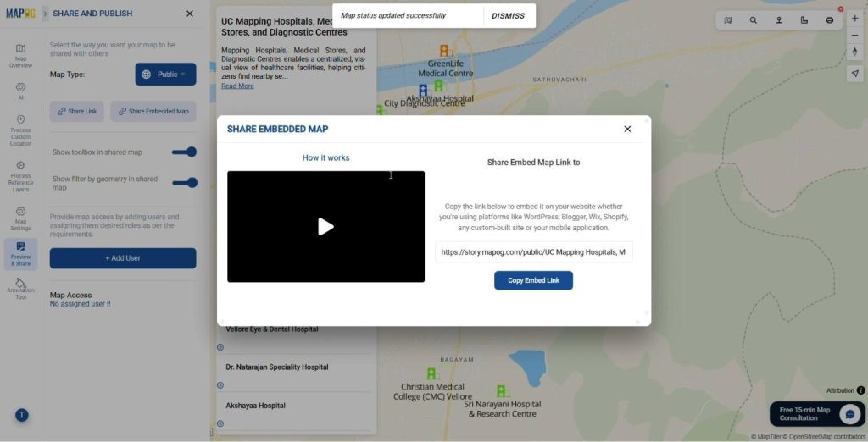Click the How it works link
This screenshot has height=442, width=868.
pos(326,157)
